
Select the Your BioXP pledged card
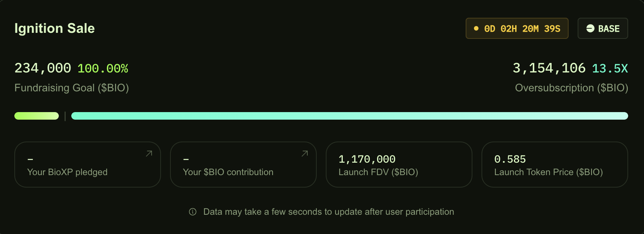(87, 164)
